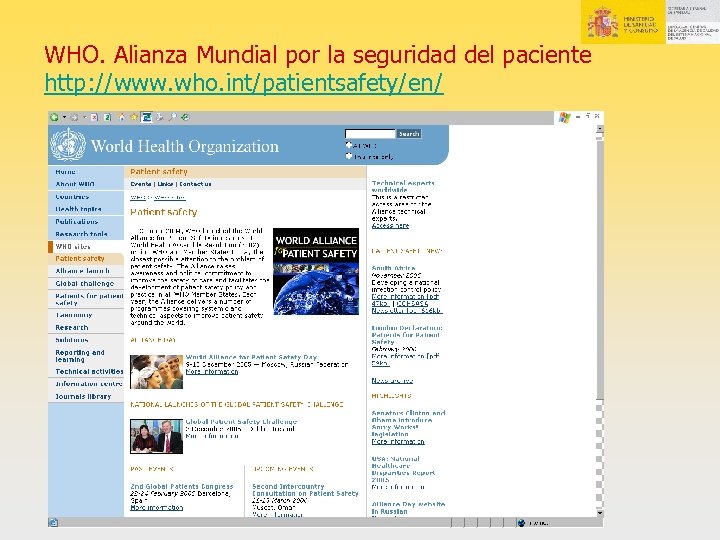This screenshot has height=540, width=720.
Task: Click More information under Global Patients Congress
Action: [x=157, y=507]
